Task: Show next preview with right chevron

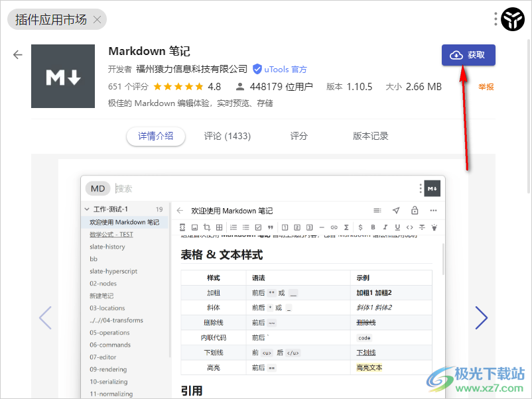Action: coord(481,317)
